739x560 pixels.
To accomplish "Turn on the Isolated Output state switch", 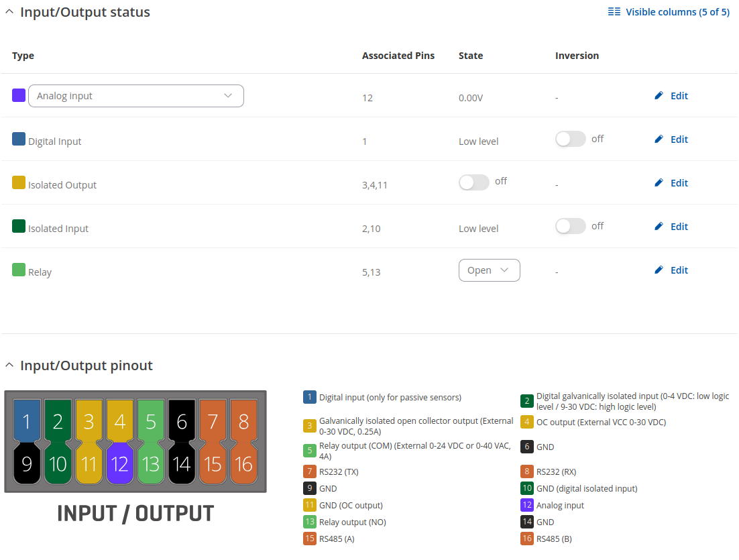I will click(x=474, y=182).
